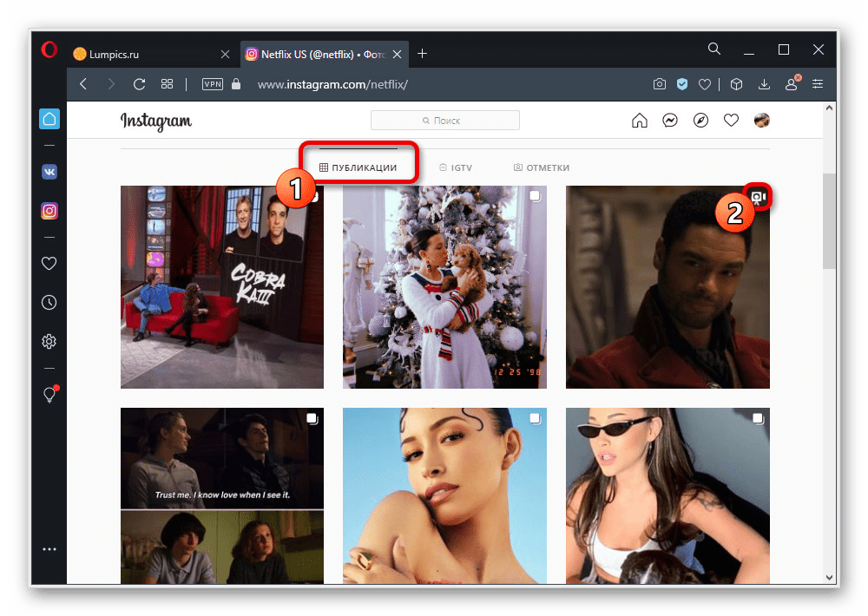
Task: Open the 'Trust me' quote post
Action: 222,496
